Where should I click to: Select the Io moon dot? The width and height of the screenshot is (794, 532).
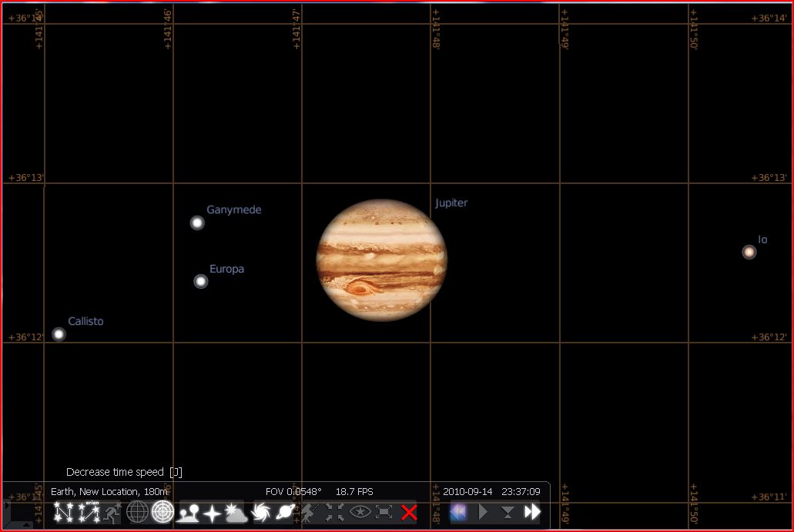[749, 252]
